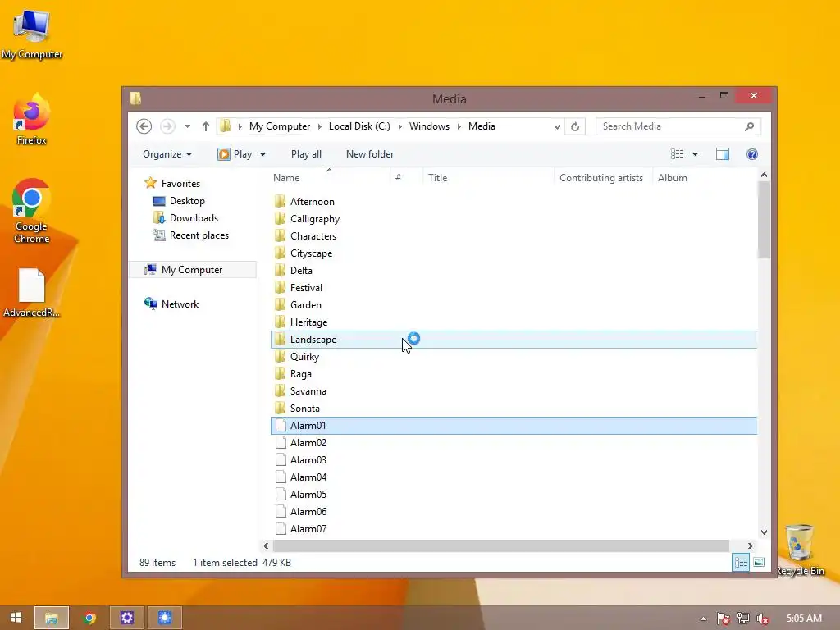Open the Organize menu
Image resolution: width=840 pixels, height=630 pixels.
[167, 154]
